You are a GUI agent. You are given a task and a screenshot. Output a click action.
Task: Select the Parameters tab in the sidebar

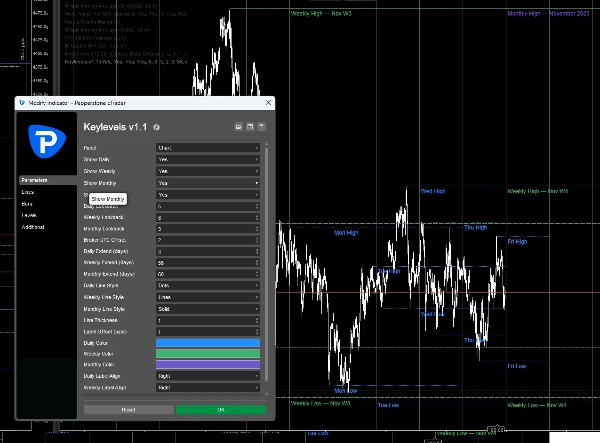[48, 180]
